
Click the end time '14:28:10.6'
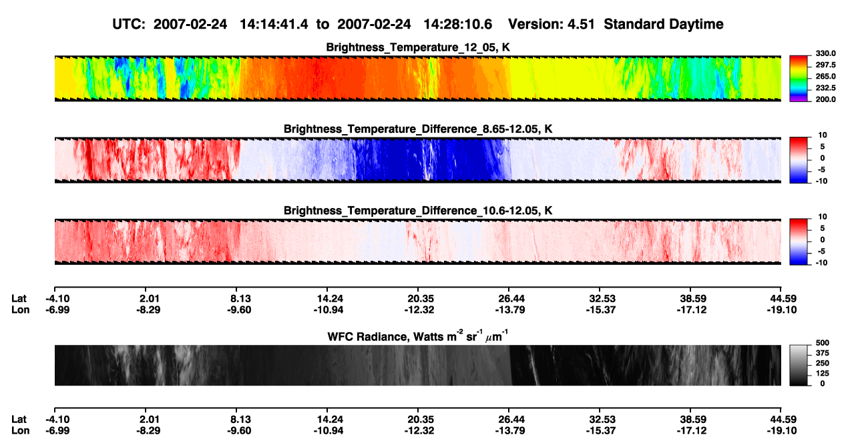[459, 24]
